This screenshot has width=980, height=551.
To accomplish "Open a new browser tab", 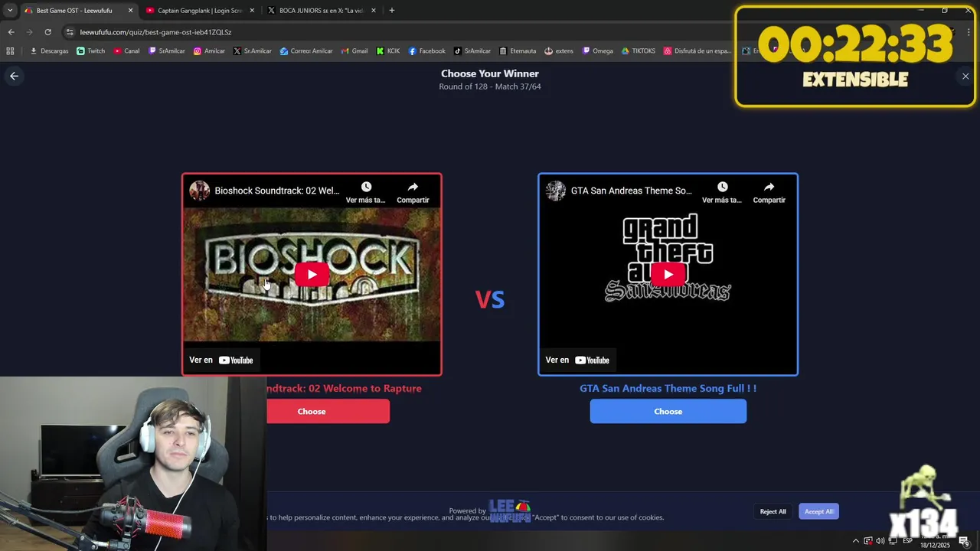I will 392,11.
